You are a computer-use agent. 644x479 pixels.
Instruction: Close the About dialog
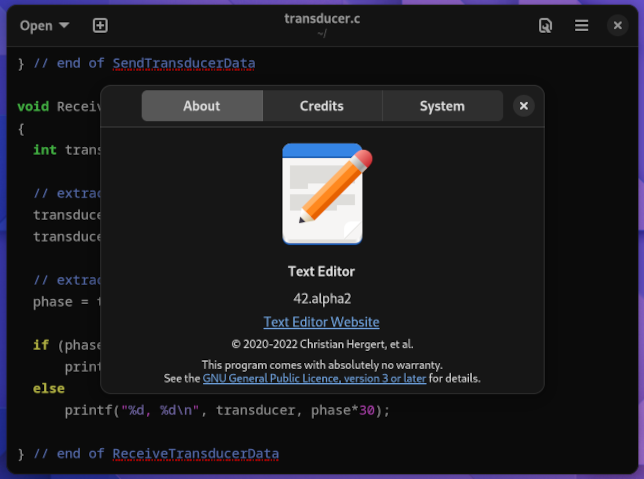click(x=524, y=106)
